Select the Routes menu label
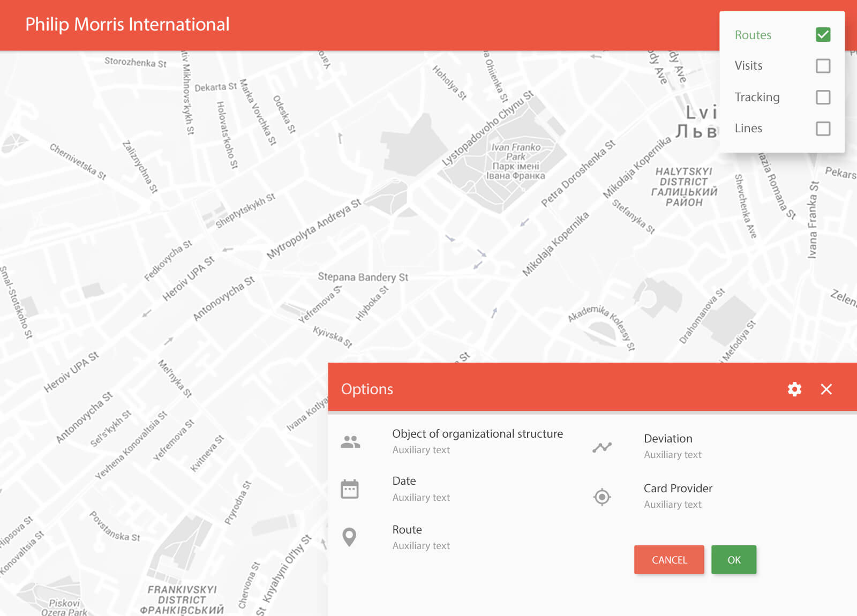The width and height of the screenshot is (857, 616). (x=753, y=35)
